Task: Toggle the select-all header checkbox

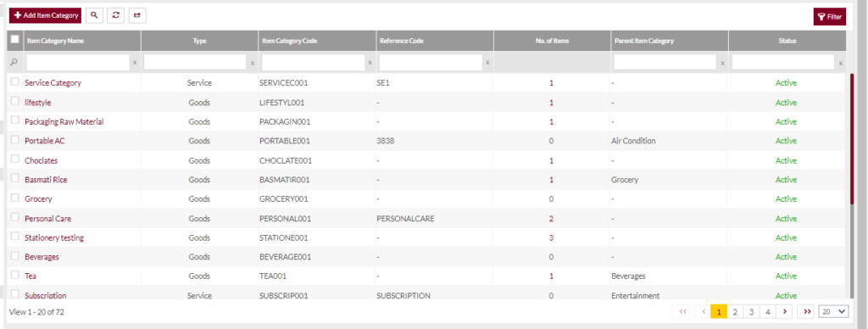Action: pyautogui.click(x=15, y=39)
